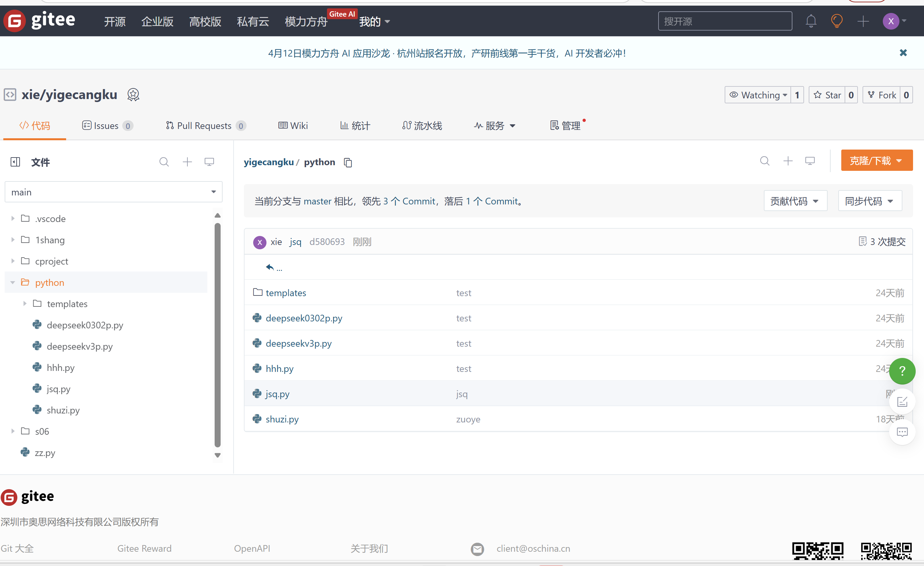
Task: Collapse file sidebar using the panel icon
Action: point(15,162)
